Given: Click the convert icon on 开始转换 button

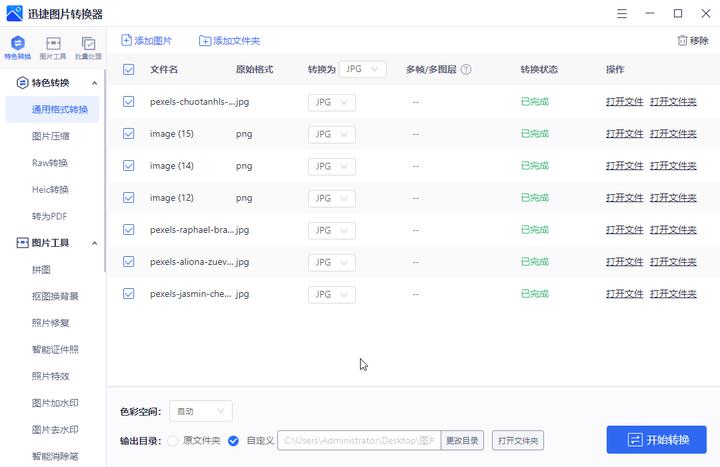Looking at the screenshot, I should 635,440.
